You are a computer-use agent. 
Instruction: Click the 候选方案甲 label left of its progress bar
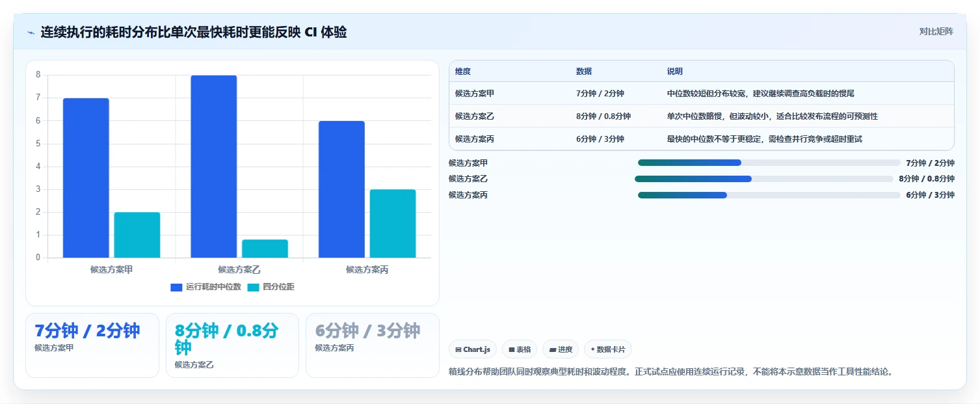click(468, 163)
